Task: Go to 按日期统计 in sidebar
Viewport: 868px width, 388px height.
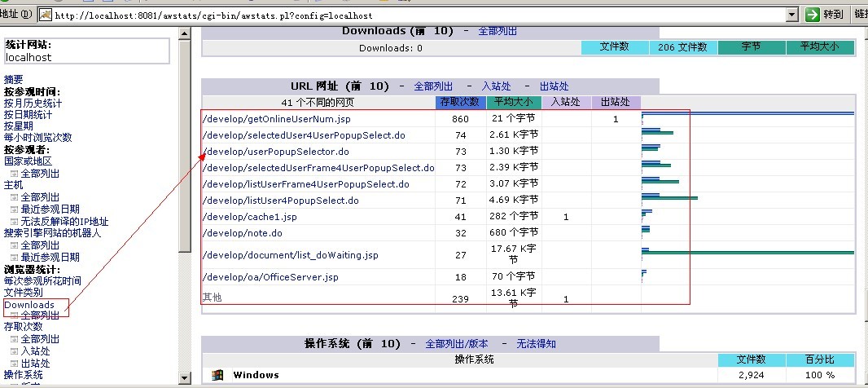Action: [28, 115]
